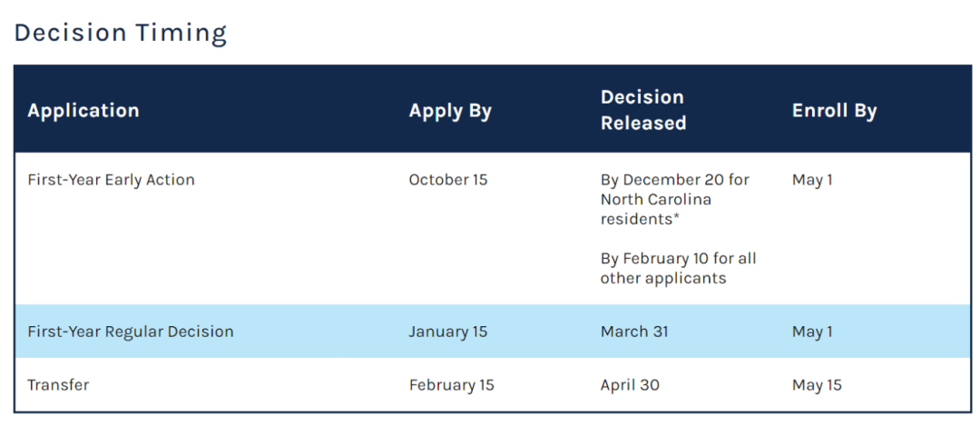
Task: Click the Transfer row label
Action: coord(58,385)
